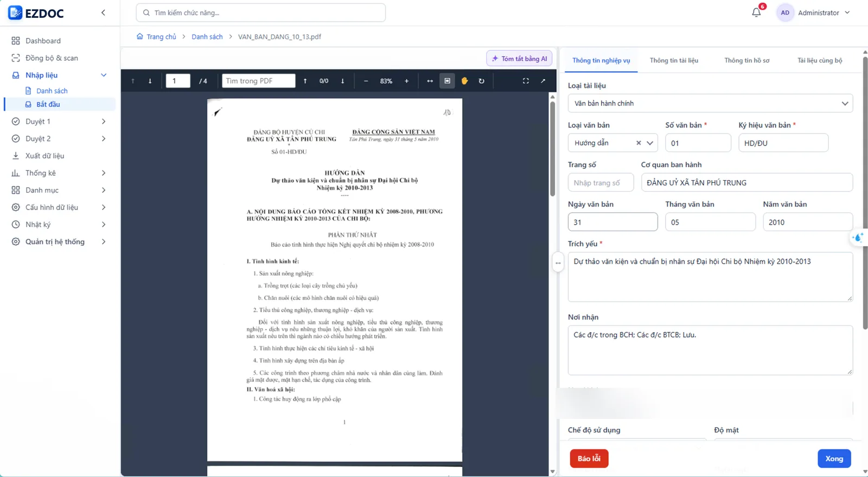This screenshot has height=477, width=868.
Task: Rotate the PDF document
Action: (x=481, y=81)
